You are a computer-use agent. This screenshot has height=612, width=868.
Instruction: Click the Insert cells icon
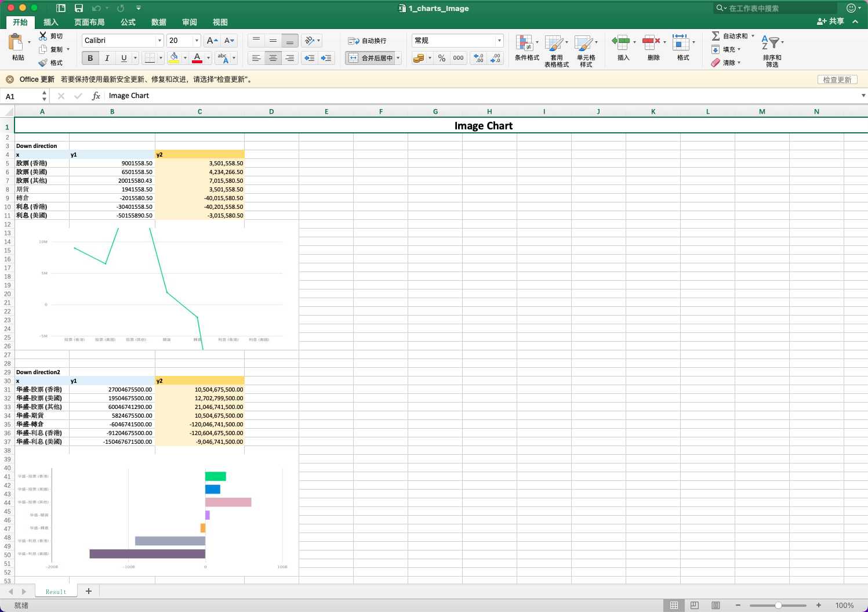(x=621, y=42)
